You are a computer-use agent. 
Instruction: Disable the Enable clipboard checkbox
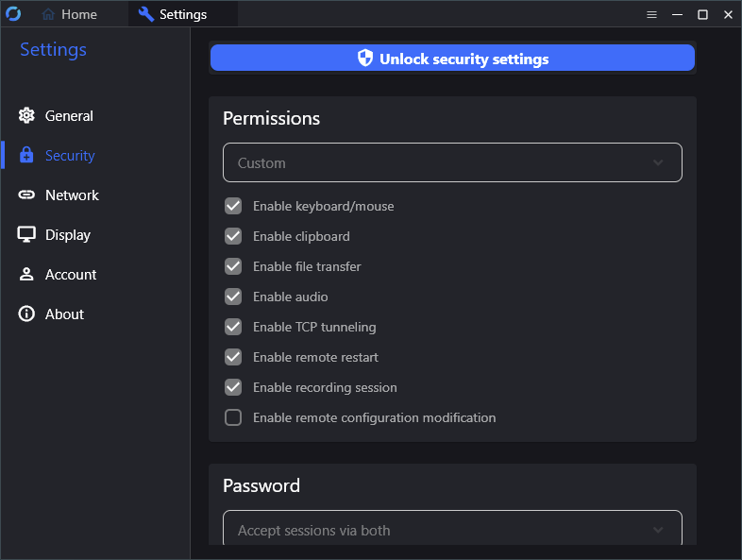233,236
